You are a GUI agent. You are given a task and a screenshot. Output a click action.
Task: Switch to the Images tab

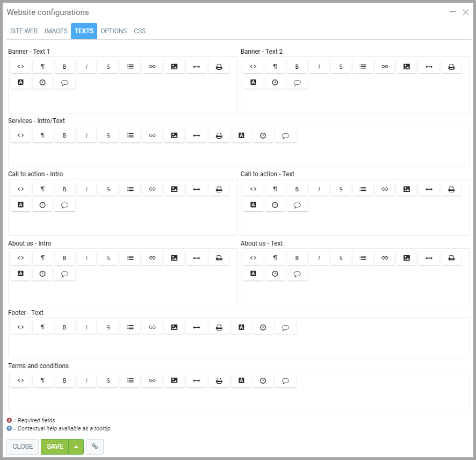coord(56,31)
